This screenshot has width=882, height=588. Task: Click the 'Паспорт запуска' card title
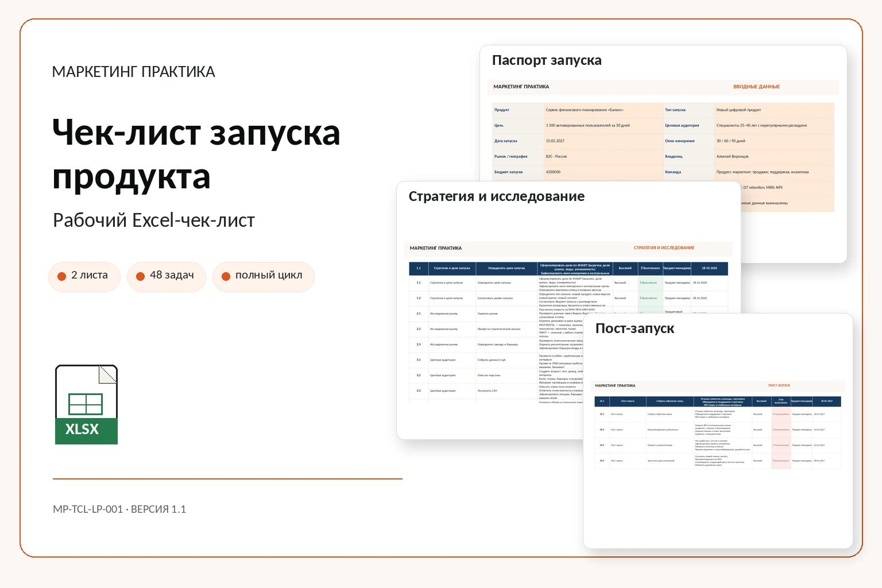(547, 60)
